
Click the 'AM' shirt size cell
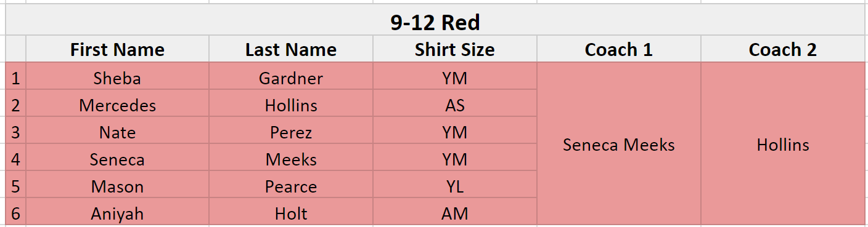[x=455, y=213]
